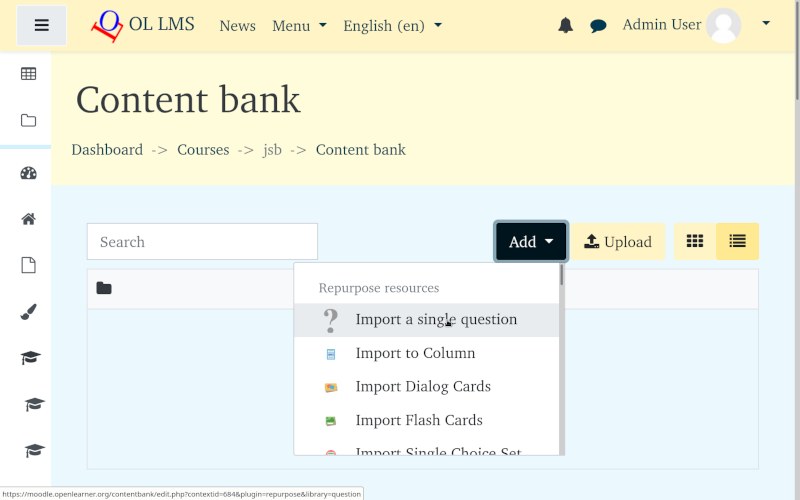800x500 pixels.
Task: Click the root folder icon in content list
Action: click(x=104, y=288)
